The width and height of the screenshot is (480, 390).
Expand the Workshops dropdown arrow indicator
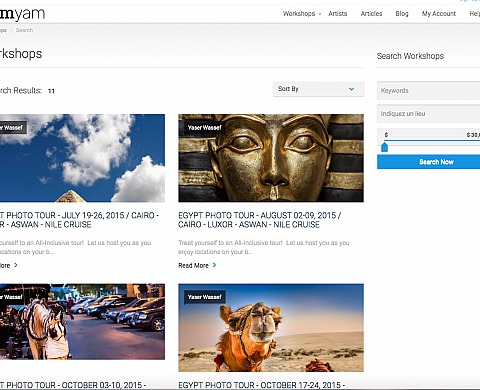point(320,14)
